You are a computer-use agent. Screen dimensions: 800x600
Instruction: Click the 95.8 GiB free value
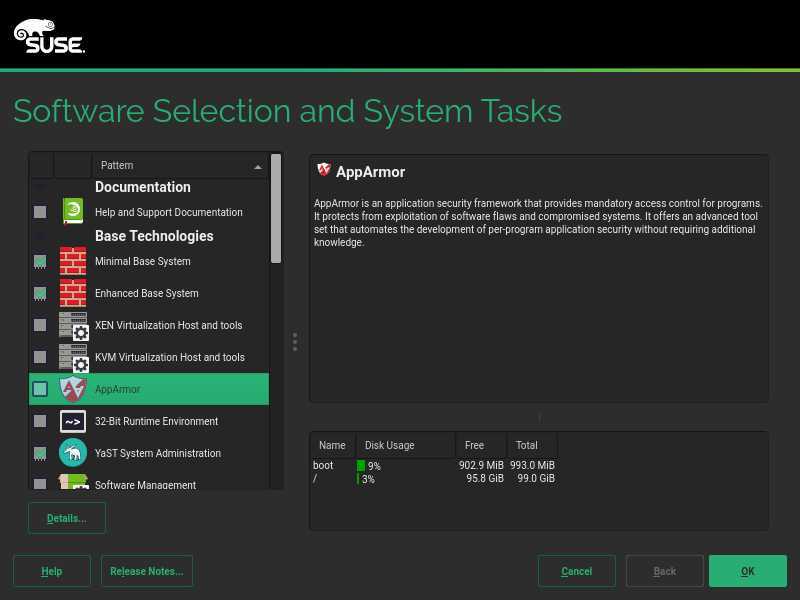485,479
